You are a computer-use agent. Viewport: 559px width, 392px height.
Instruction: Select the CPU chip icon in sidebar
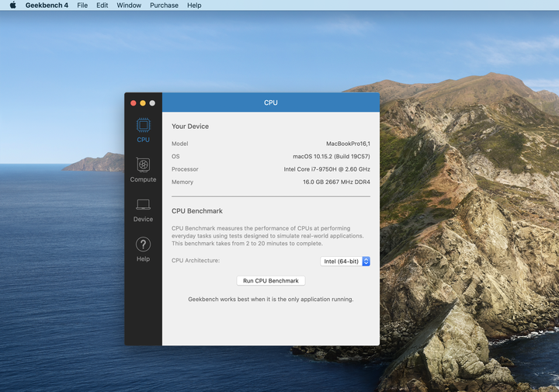tap(144, 125)
